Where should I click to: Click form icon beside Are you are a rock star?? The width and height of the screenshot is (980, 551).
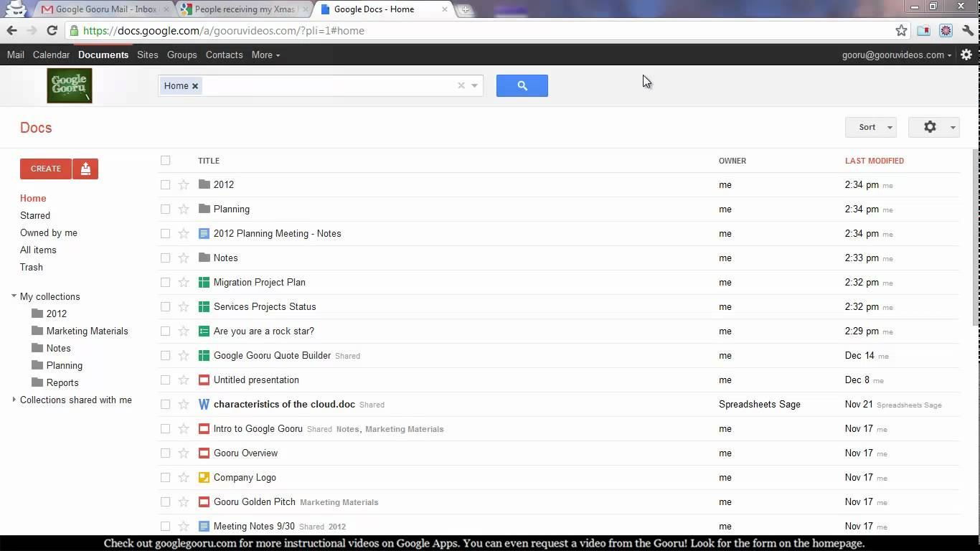204,331
